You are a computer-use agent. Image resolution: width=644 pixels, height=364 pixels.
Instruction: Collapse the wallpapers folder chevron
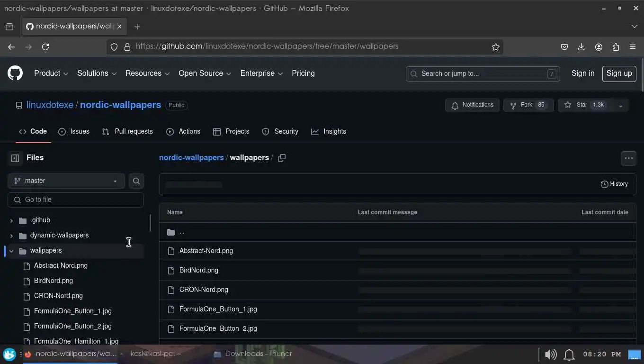coord(11,251)
